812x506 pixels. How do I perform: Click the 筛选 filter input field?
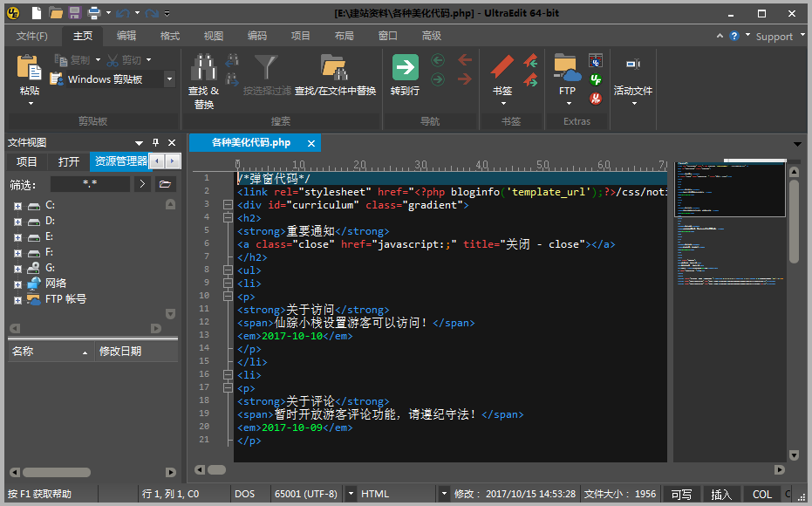(89, 184)
